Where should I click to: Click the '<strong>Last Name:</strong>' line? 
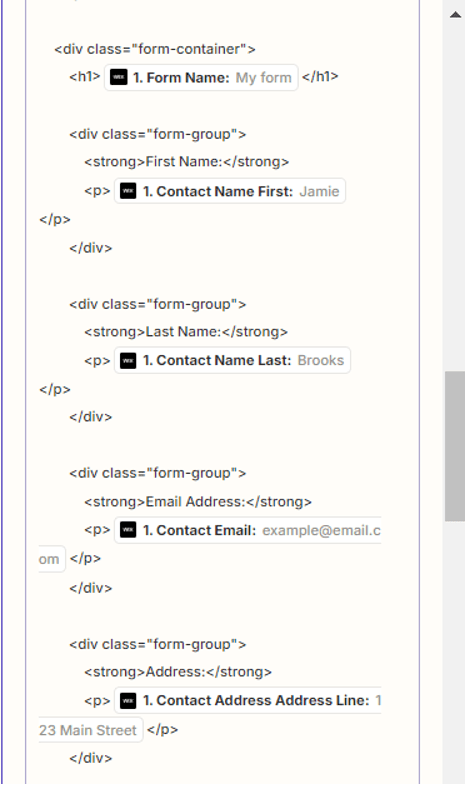(x=186, y=331)
